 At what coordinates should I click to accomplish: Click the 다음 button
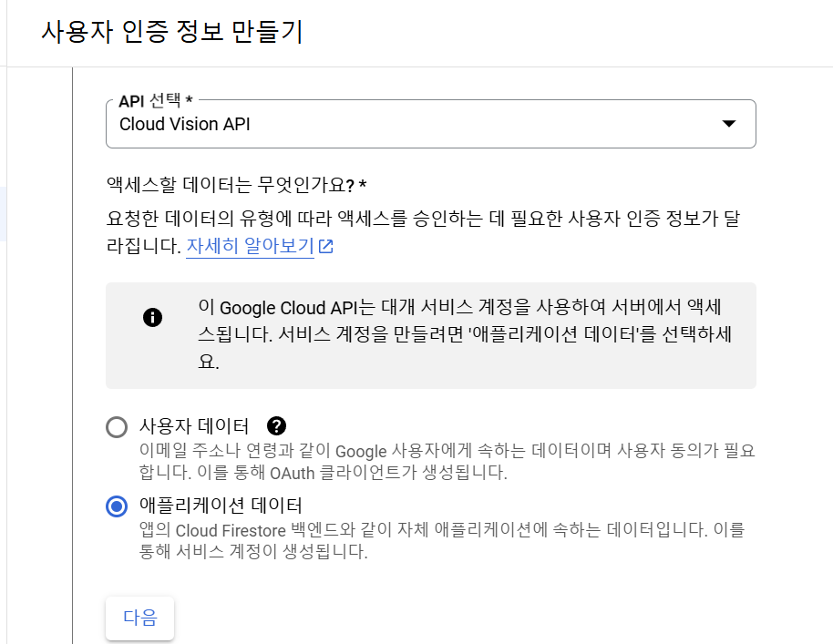139,618
